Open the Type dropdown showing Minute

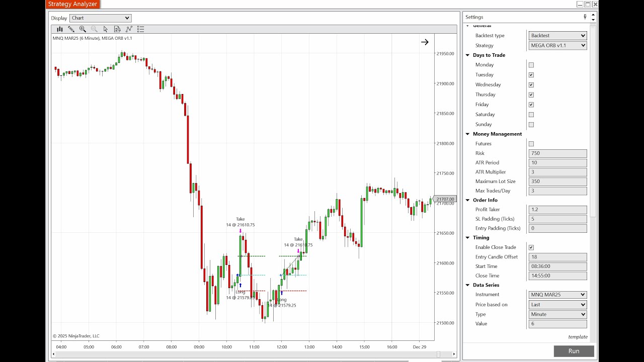(x=558, y=314)
